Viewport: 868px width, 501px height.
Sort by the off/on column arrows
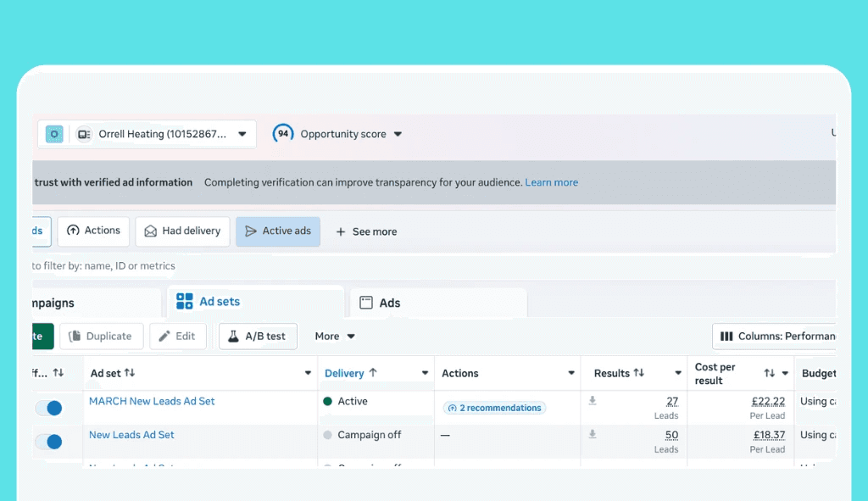pos(58,372)
